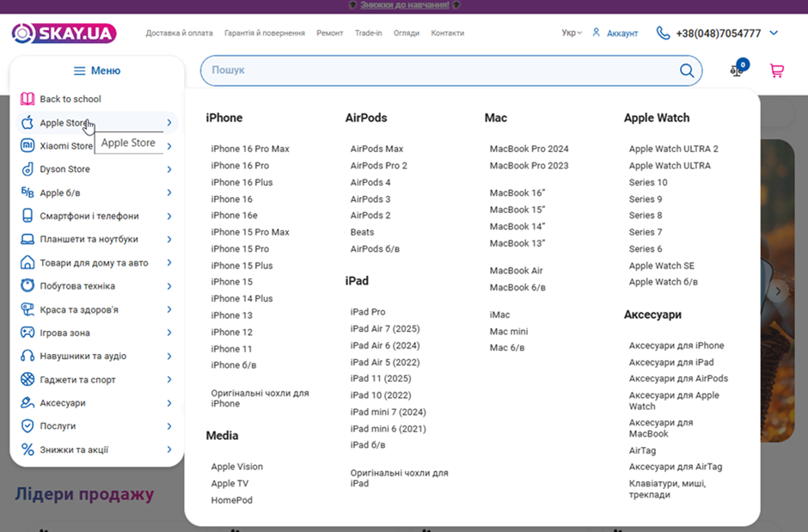Open the Аккаунт link
This screenshot has width=808, height=532.
[622, 34]
